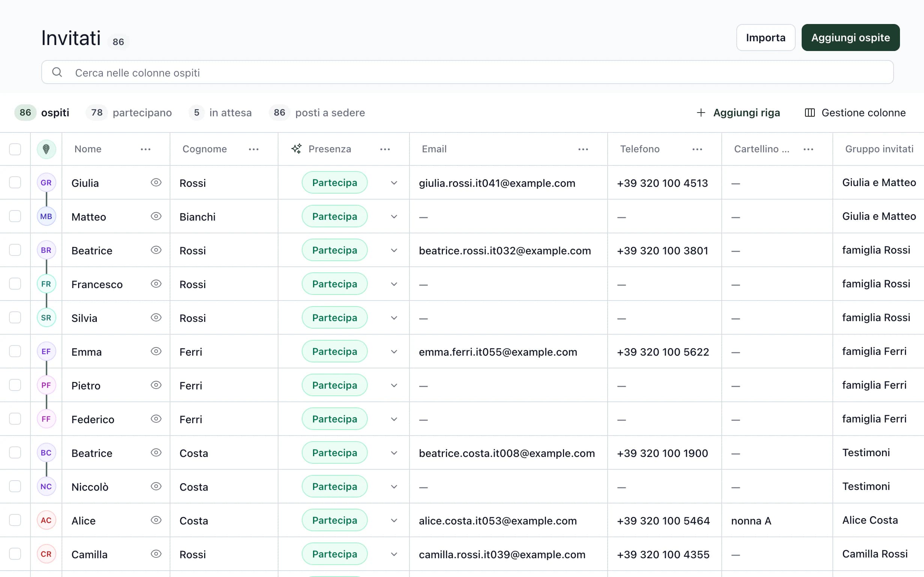
Task: Tick the select-all checkbox in header
Action: [x=15, y=149]
